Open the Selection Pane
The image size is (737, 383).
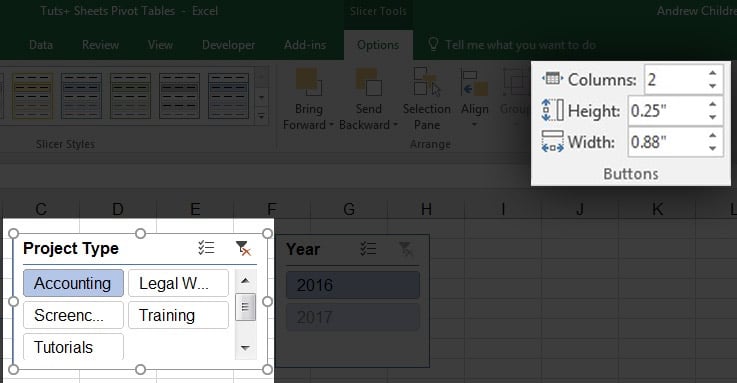pyautogui.click(x=427, y=100)
